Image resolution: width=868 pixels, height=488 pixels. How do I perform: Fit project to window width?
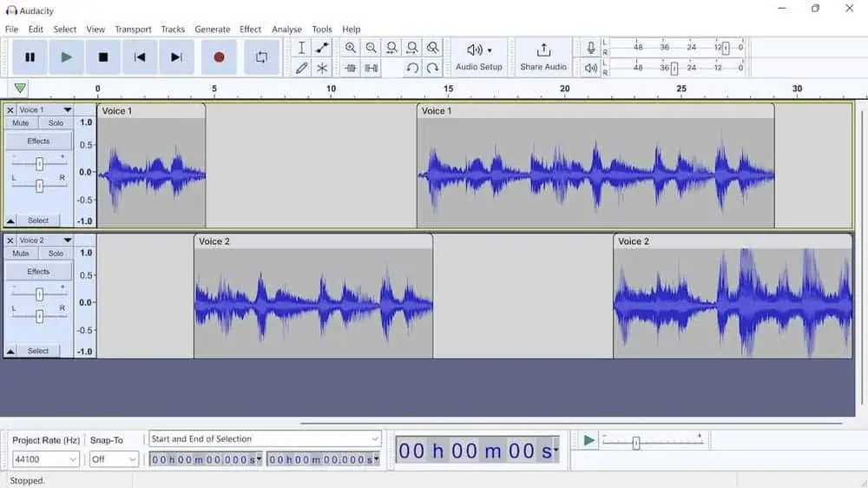(411, 48)
